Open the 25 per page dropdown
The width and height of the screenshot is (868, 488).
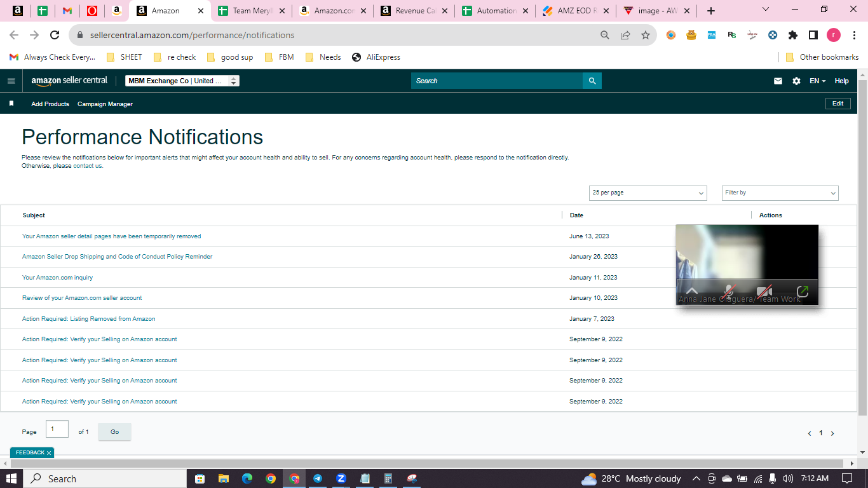648,193
